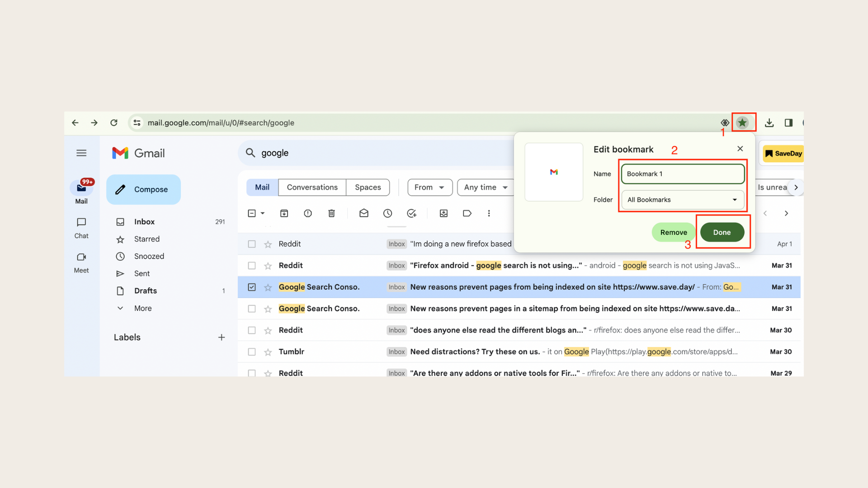Image resolution: width=868 pixels, height=488 pixels.
Task: Star the Reddit Firefox android email
Action: tap(268, 266)
